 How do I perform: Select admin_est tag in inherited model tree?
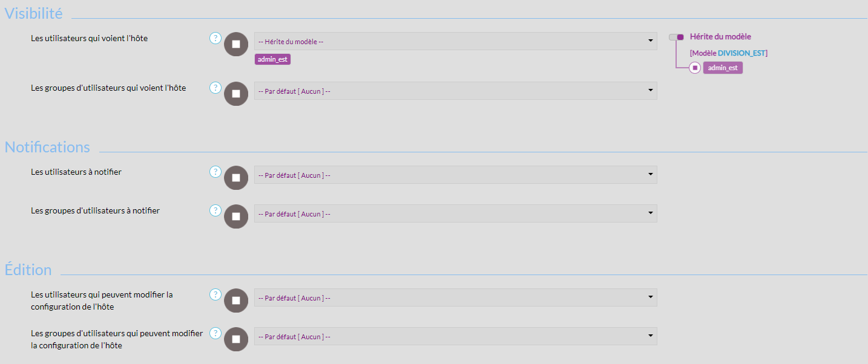click(x=723, y=68)
